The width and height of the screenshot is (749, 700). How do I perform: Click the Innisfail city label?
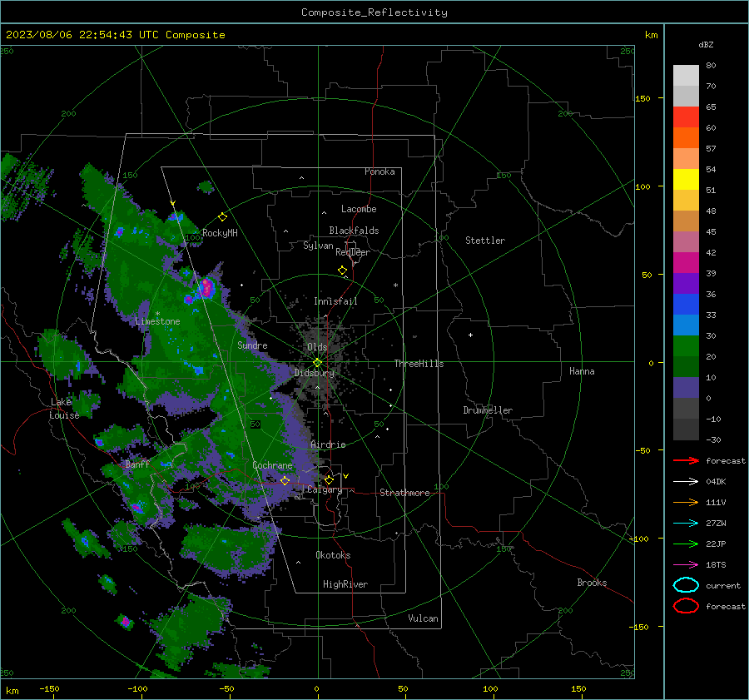(x=335, y=301)
